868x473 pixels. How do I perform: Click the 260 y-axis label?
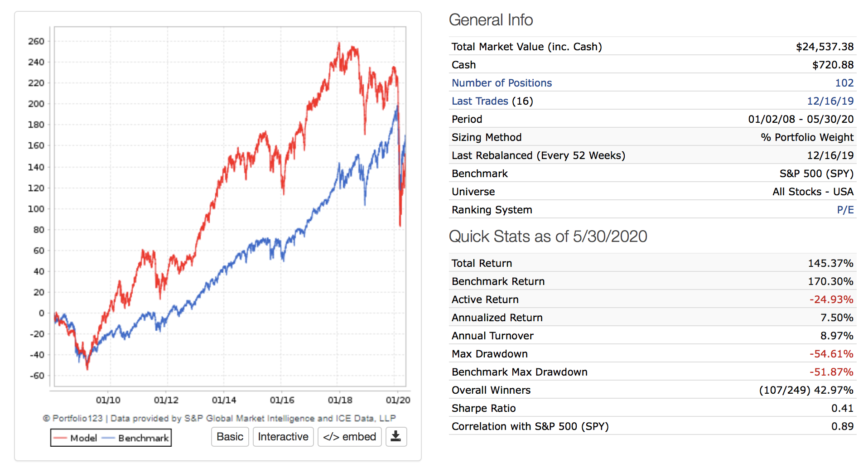pos(36,41)
